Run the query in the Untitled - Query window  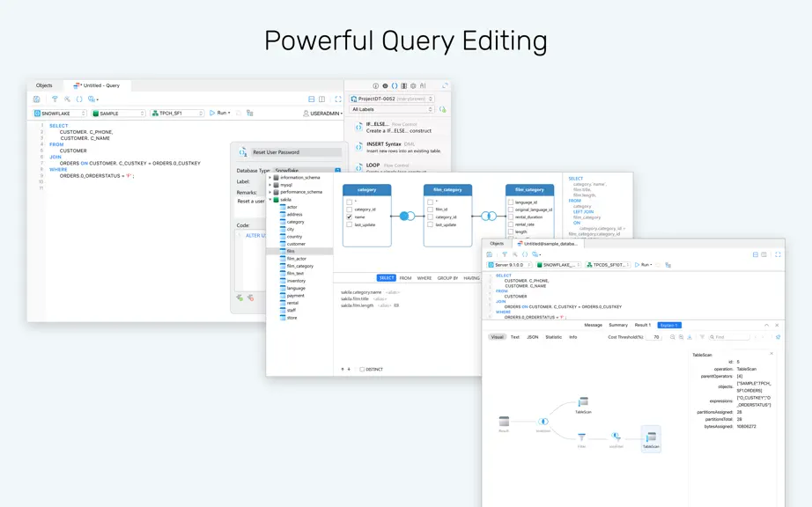click(219, 113)
